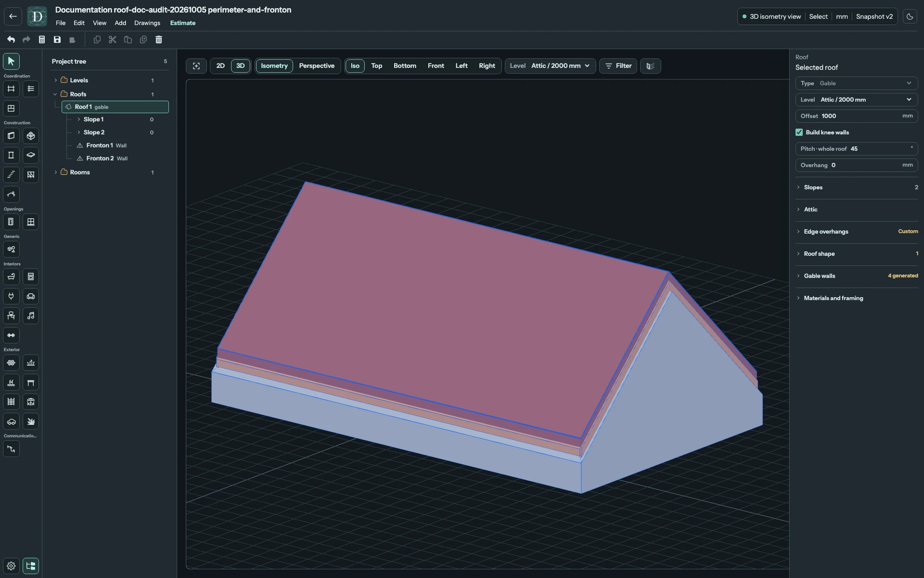
Task: Select the Isometry projection toggle
Action: point(274,66)
